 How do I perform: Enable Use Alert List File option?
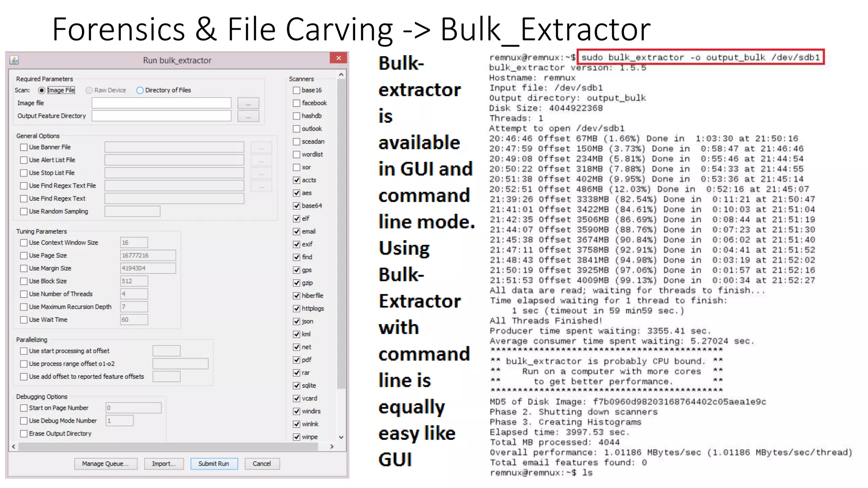click(24, 160)
